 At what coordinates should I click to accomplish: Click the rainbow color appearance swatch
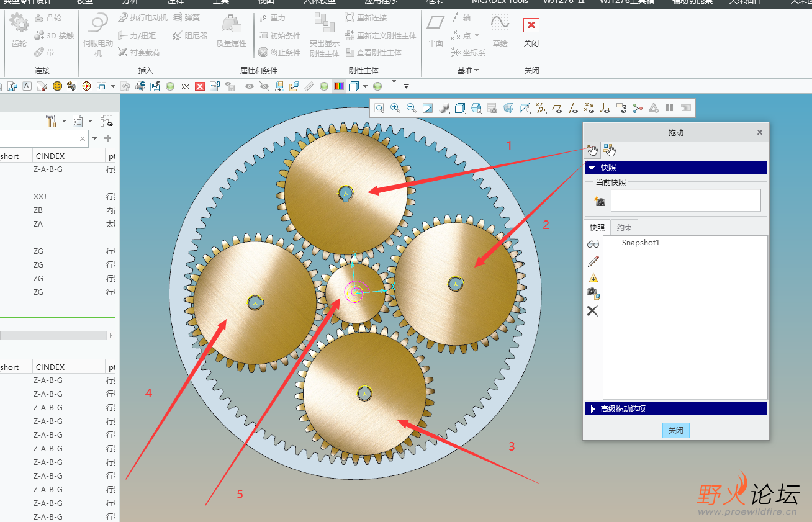coord(338,86)
